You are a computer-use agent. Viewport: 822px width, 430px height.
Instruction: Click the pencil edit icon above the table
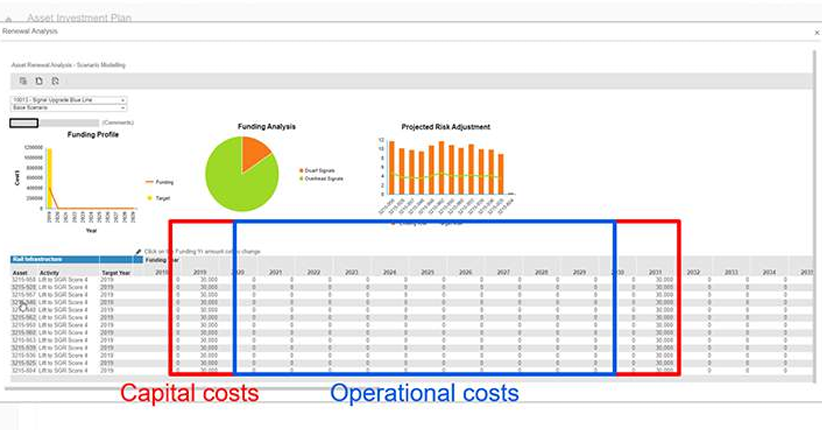pyautogui.click(x=139, y=251)
